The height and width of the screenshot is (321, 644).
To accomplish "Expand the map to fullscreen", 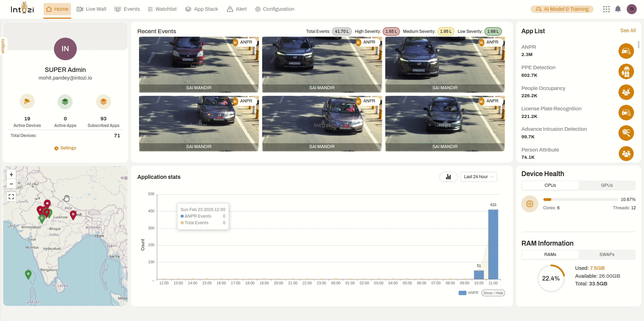I will point(11,197).
